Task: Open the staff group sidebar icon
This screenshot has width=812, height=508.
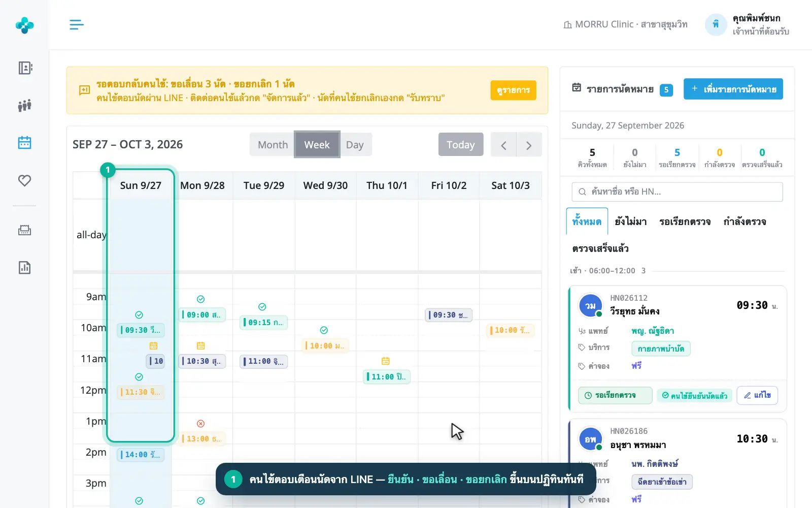Action: 25,105
